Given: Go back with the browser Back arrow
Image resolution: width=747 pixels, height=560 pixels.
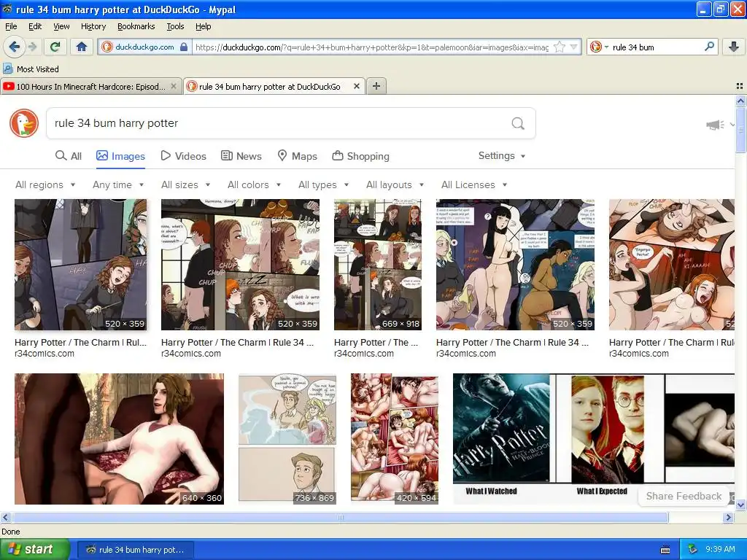Looking at the screenshot, I should (14, 47).
